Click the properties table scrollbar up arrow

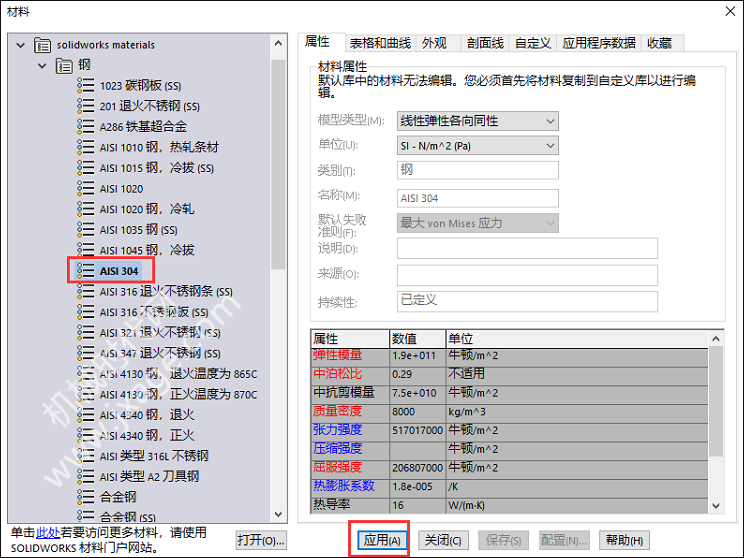[716, 339]
